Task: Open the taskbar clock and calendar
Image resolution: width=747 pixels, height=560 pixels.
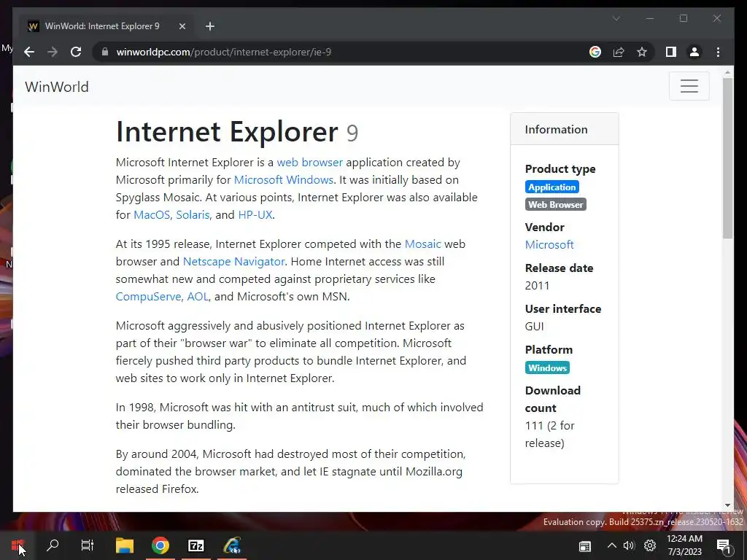Action: tap(684, 545)
